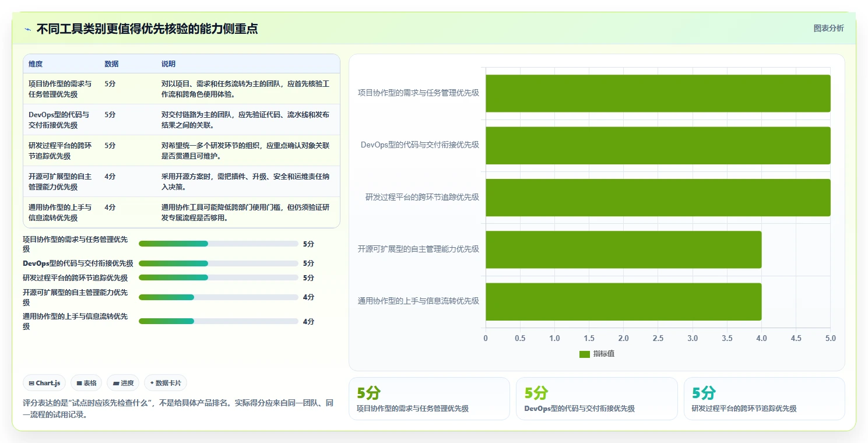The image size is (868, 443).
Task: Click the chart bar for 研发过程平台的跨环节追踪优先级
Action: (x=658, y=197)
